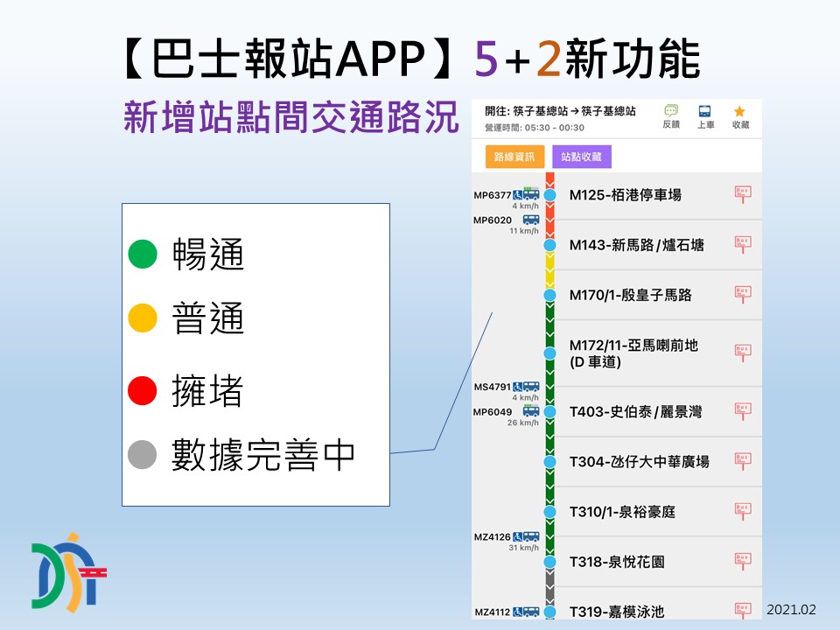840x630 pixels.
Task: Click the red 擁堵 legend dot
Action: pos(143,389)
